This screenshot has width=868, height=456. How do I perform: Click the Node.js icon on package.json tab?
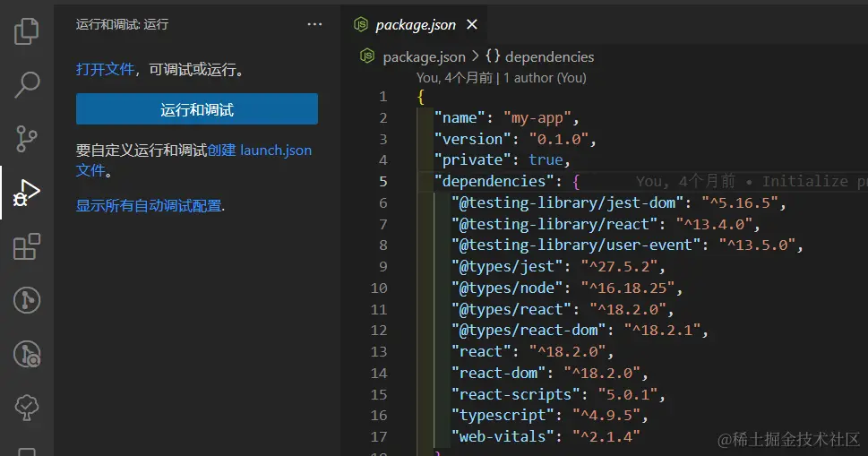click(361, 24)
